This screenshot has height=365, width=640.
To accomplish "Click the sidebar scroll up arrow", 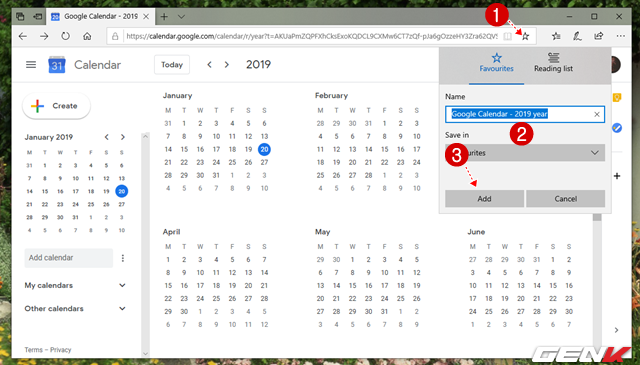I will click(145, 137).
